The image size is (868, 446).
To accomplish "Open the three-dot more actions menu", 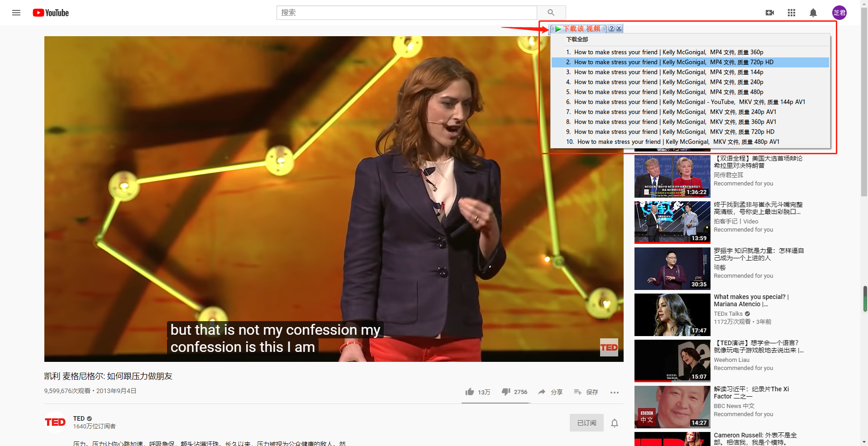I will (614, 392).
